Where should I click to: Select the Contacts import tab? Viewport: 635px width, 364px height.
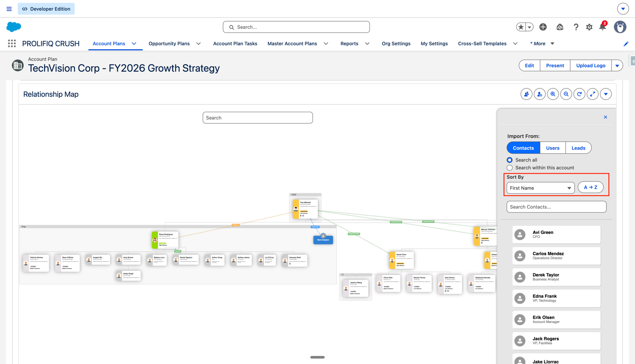523,148
